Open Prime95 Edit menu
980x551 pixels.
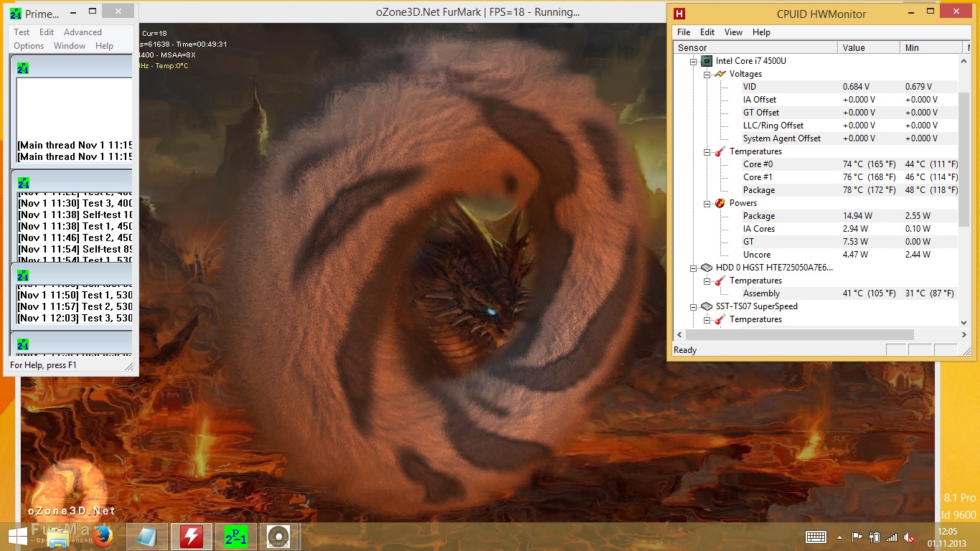[47, 32]
